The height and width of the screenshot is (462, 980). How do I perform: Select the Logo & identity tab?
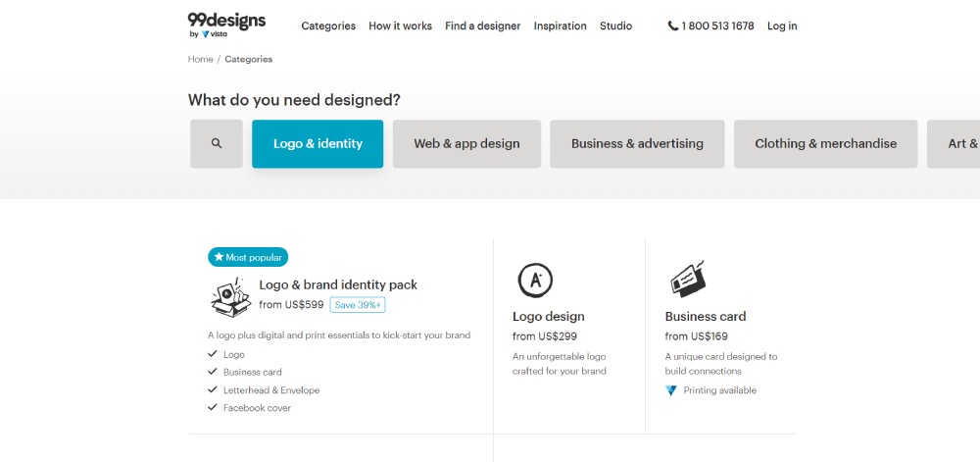[318, 143]
